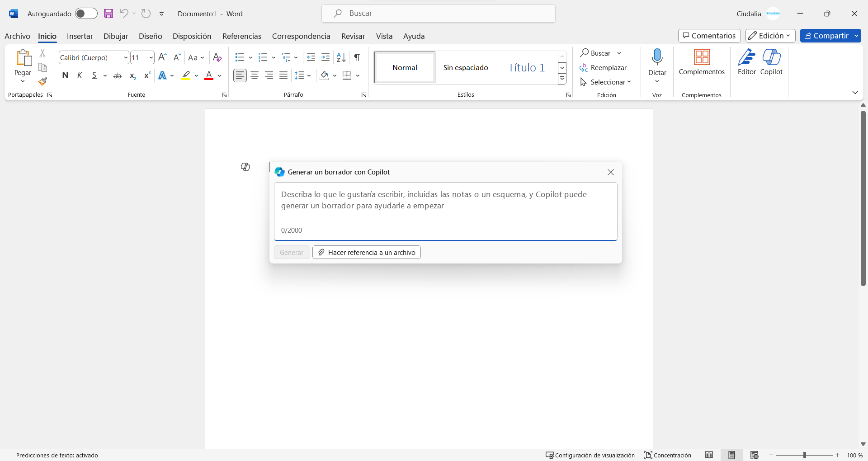Click the strikethrough icon
868x461 pixels.
click(x=118, y=75)
